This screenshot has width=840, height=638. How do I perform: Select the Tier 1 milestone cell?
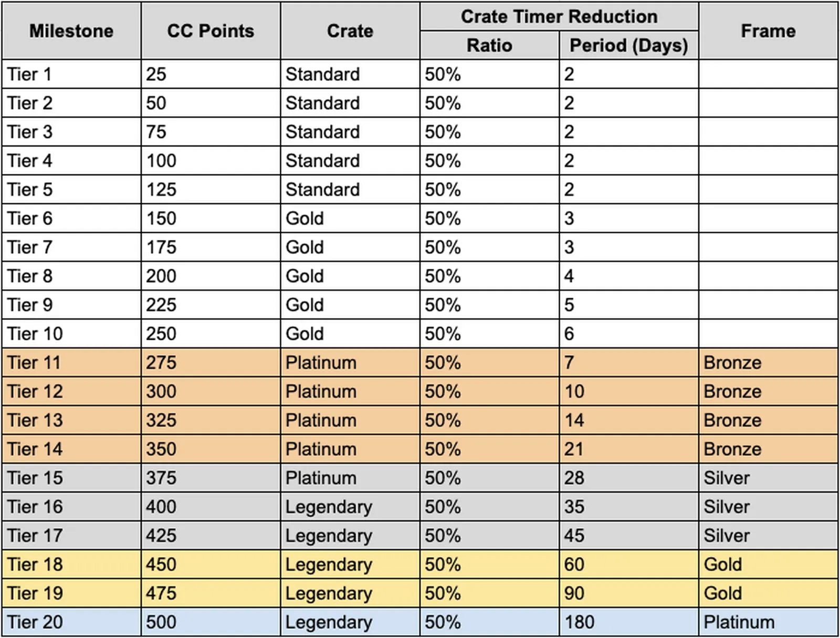71,74
